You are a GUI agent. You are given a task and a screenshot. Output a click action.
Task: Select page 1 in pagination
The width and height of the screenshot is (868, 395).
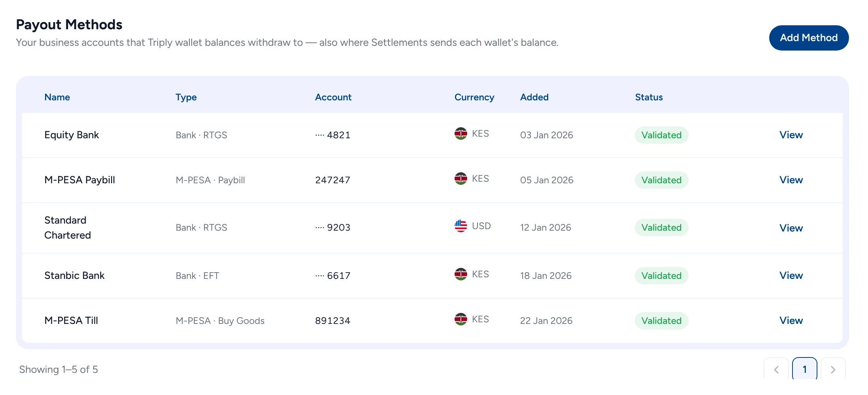tap(805, 369)
